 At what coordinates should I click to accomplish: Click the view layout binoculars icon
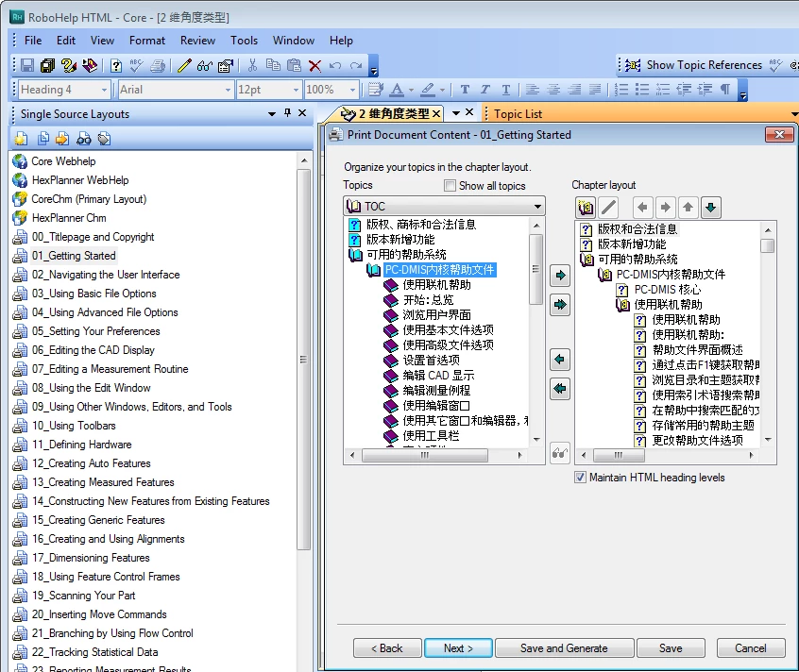[x=83, y=139]
